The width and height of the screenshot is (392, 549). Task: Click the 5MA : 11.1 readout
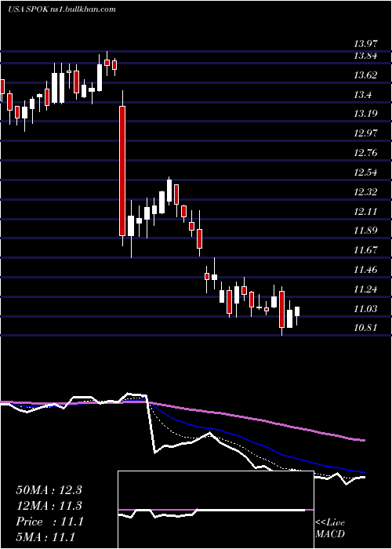click(x=45, y=537)
